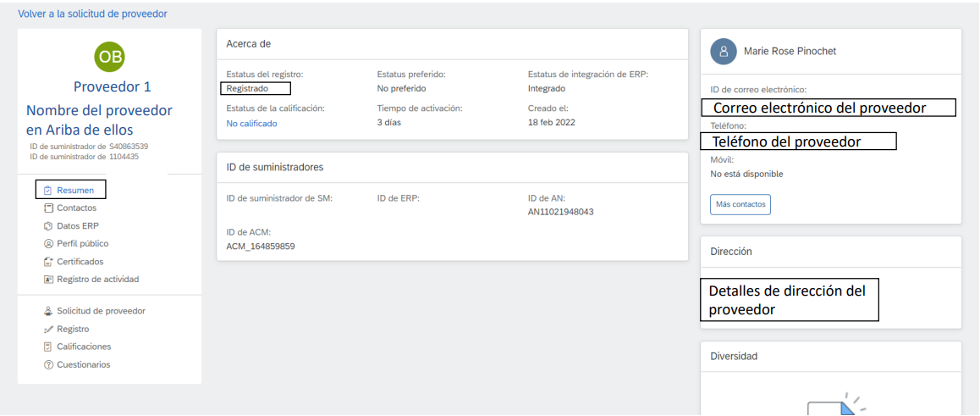Image resolution: width=980 pixels, height=416 pixels.
Task: Click Volver a la solicitud de proveedor
Action: pos(92,14)
